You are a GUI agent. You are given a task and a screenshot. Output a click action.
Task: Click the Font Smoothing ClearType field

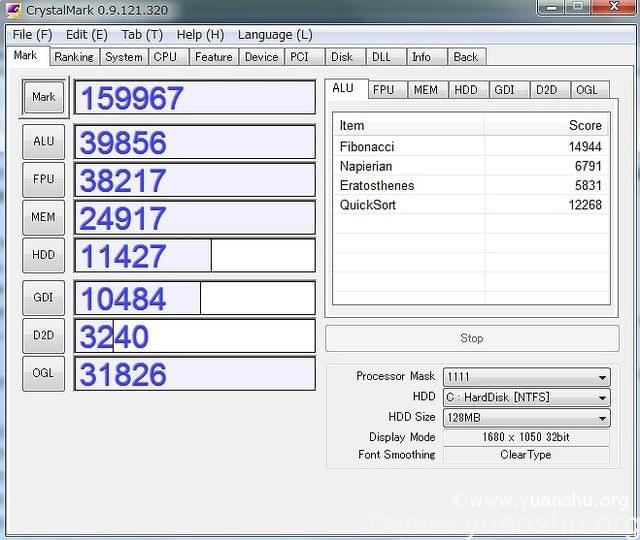point(527,455)
